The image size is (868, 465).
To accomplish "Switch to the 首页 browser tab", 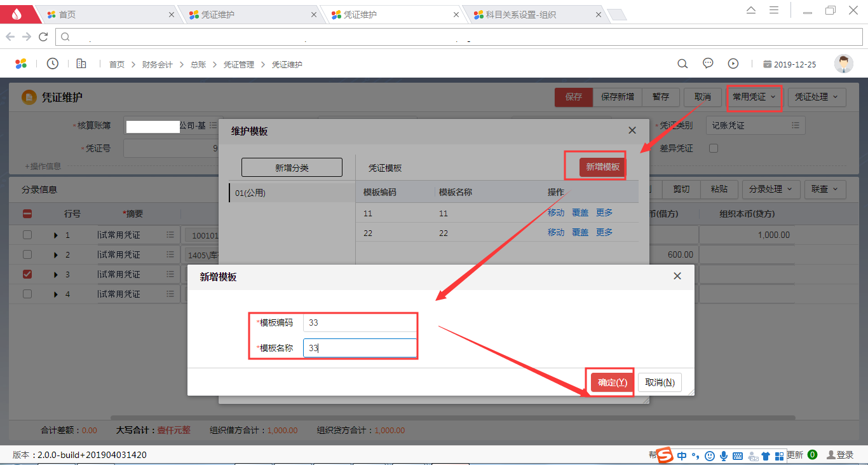I will pos(107,14).
